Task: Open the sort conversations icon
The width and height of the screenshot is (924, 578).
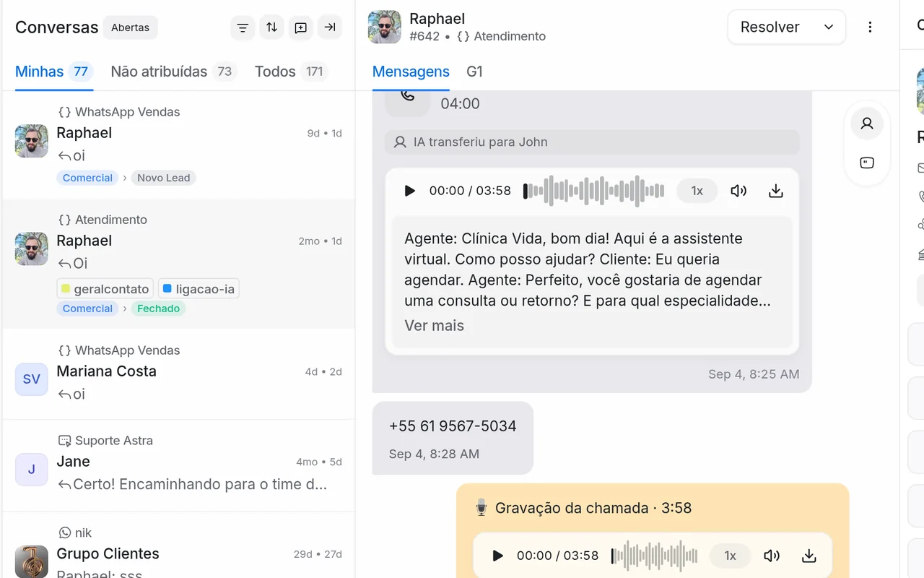Action: [x=271, y=27]
